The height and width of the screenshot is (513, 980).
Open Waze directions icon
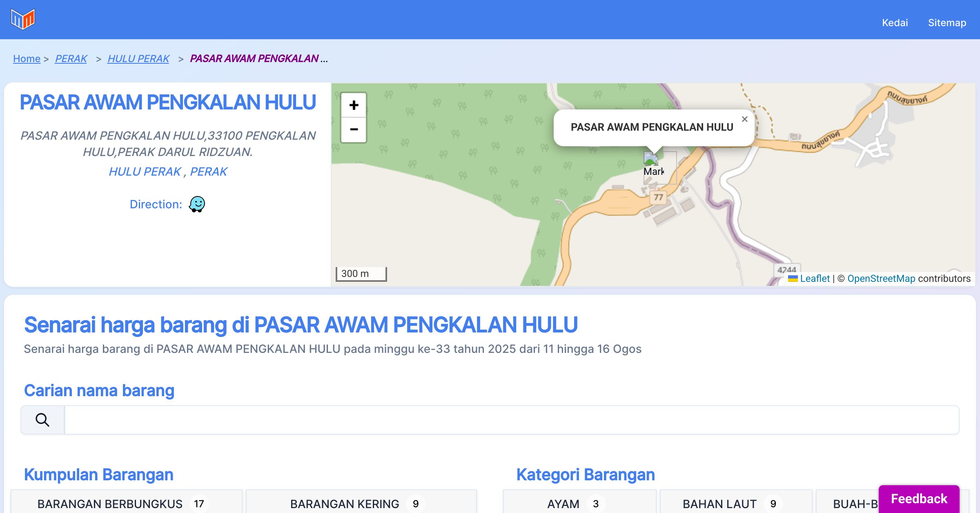(x=197, y=204)
